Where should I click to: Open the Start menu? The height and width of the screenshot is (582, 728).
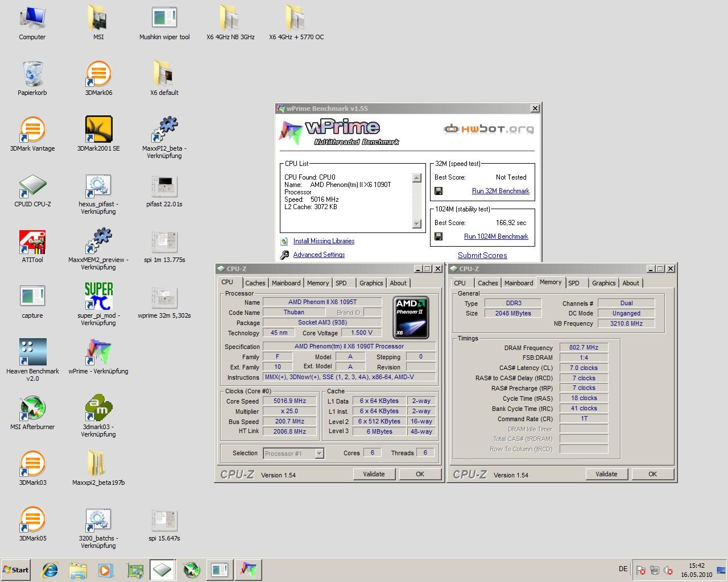click(x=15, y=570)
